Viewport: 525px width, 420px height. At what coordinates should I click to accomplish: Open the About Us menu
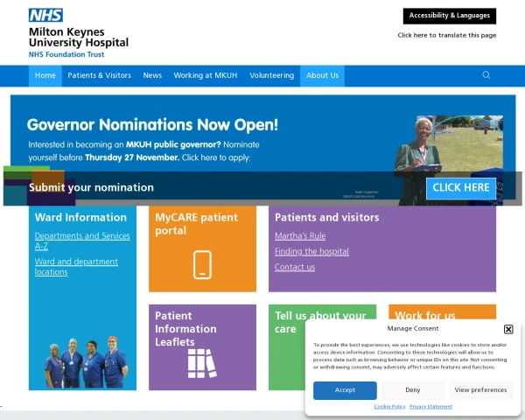[x=322, y=75]
